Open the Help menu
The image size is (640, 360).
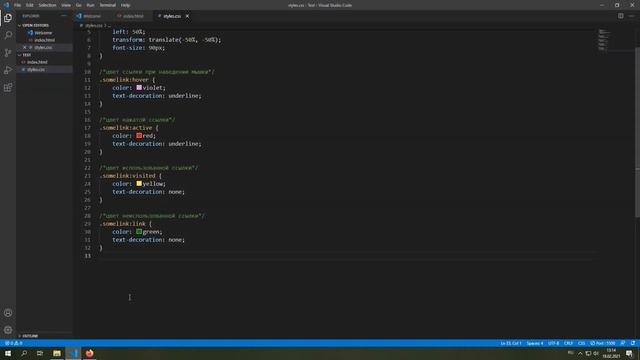pos(125,5)
